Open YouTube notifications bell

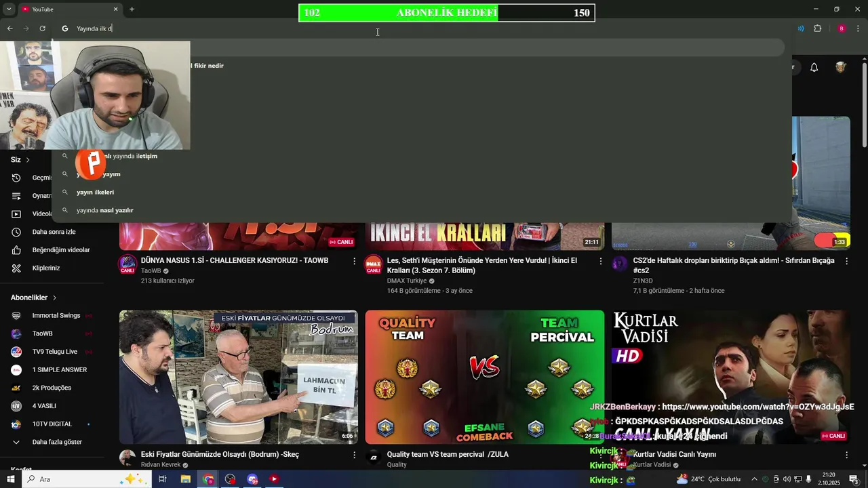tap(814, 67)
